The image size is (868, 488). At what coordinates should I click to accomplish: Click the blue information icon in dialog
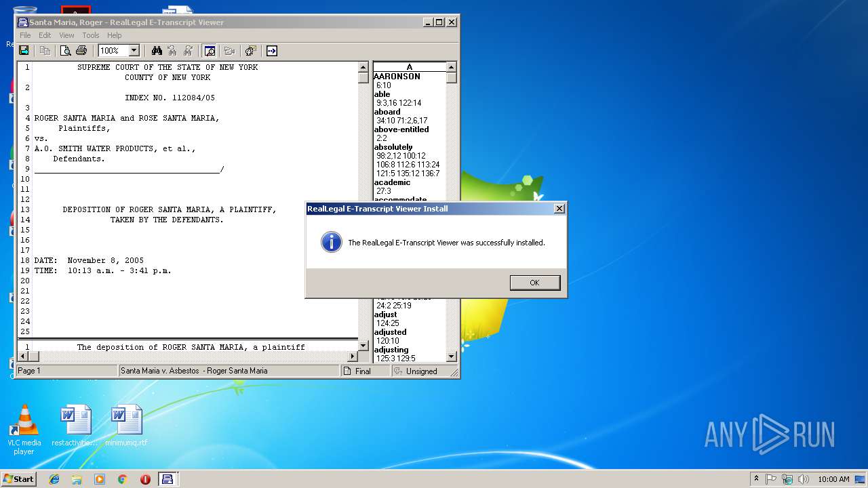coord(331,242)
